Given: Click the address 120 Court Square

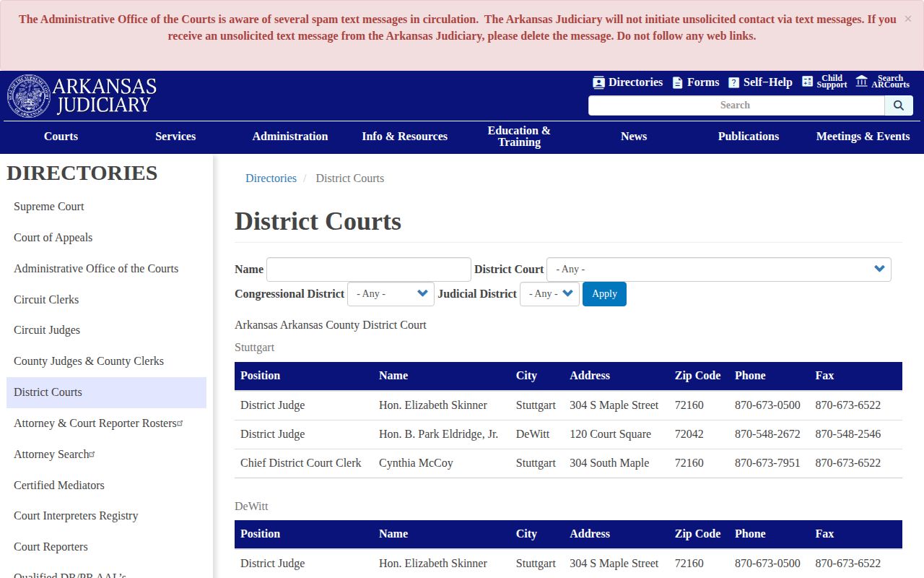Looking at the screenshot, I should click(x=610, y=434).
